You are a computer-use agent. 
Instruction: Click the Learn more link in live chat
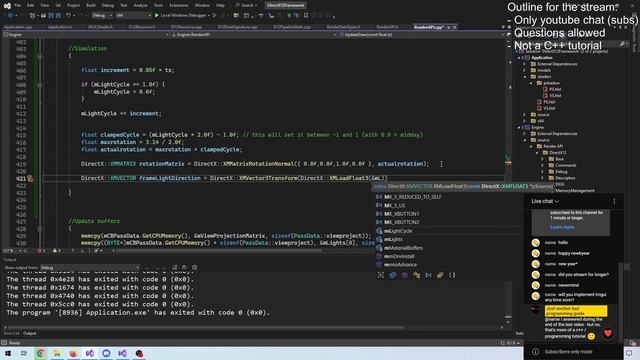(x=562, y=227)
